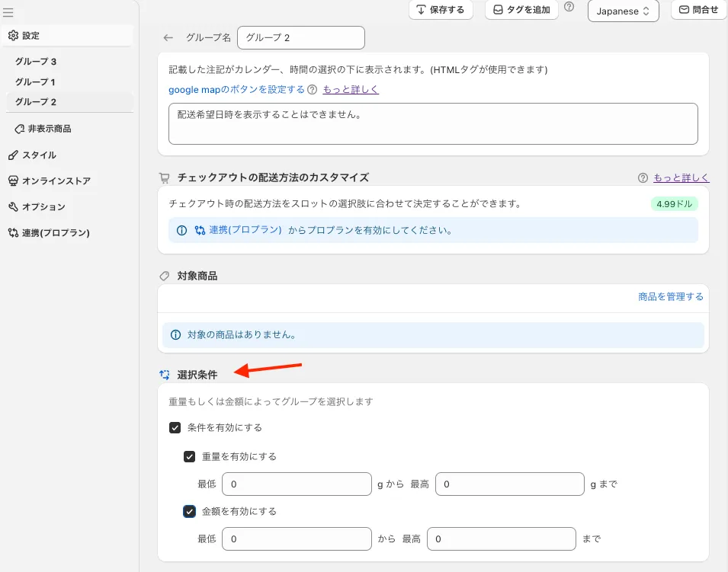
Task: Click the hamburger menu icon
Action: click(x=8, y=13)
